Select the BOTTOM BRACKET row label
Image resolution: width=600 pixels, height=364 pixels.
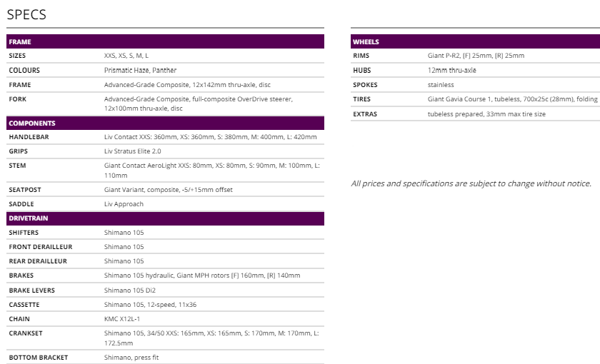(x=39, y=358)
